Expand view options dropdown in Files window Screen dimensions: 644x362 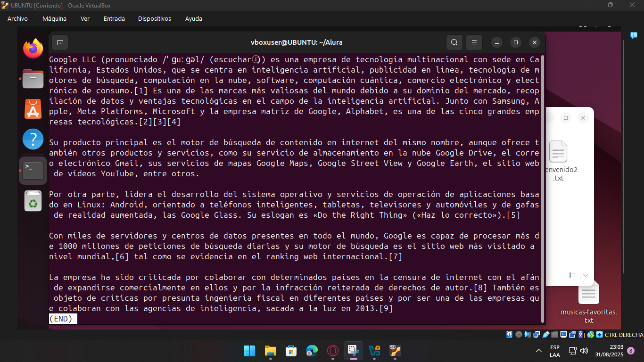tap(585, 275)
